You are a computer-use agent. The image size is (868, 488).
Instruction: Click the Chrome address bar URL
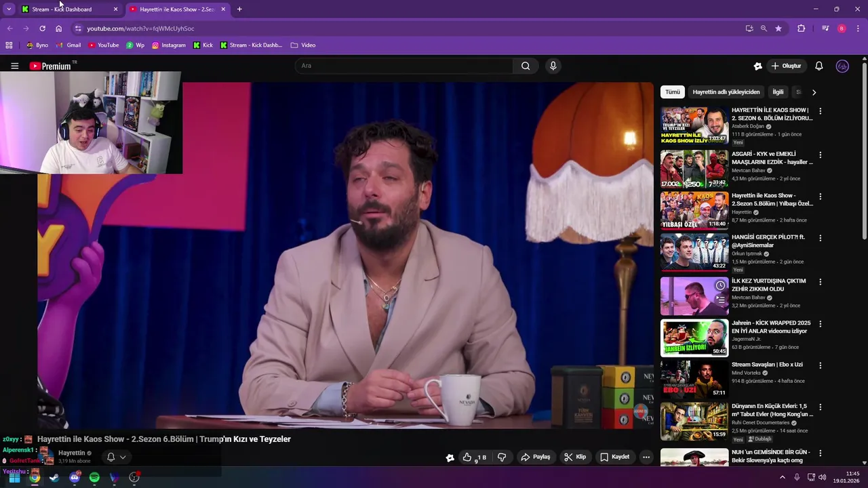coord(140,28)
